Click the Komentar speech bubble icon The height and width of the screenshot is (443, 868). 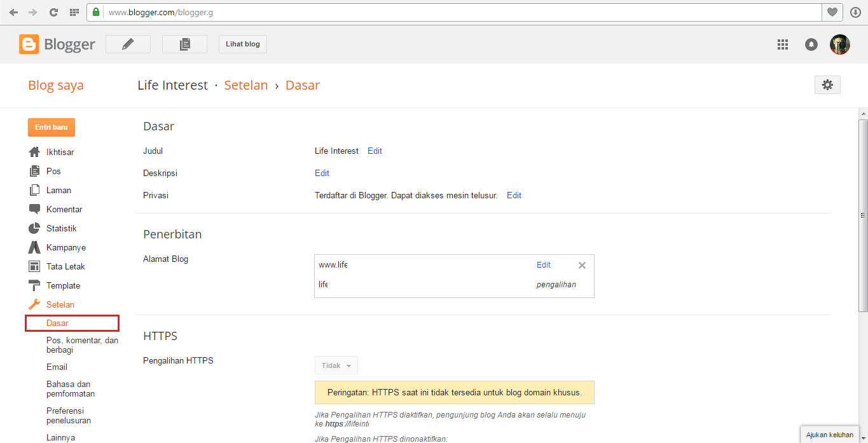[34, 209]
